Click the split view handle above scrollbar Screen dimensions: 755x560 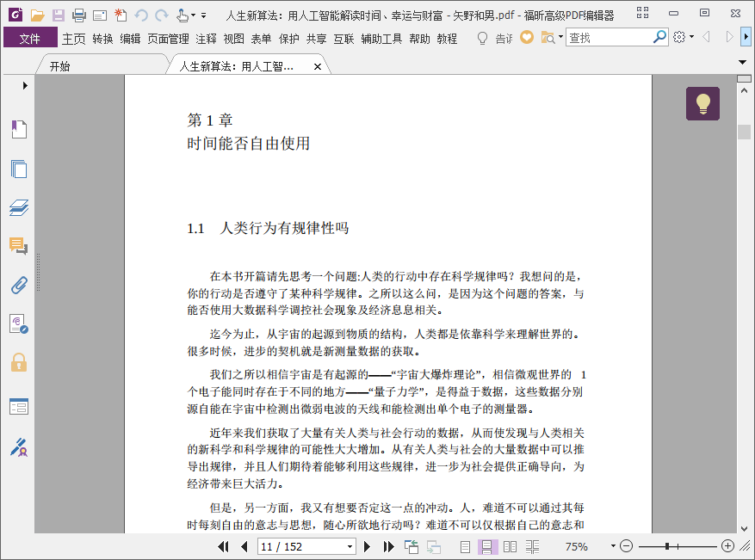tap(744, 78)
